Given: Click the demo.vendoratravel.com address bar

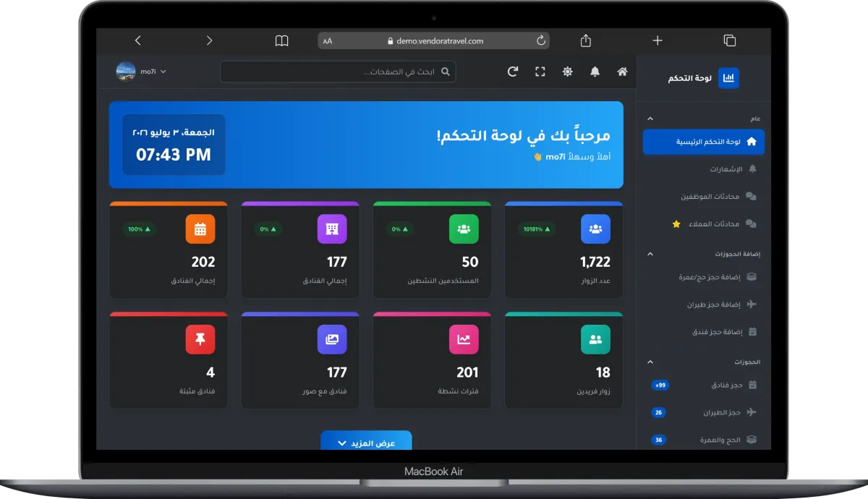Looking at the screenshot, I should (x=434, y=40).
